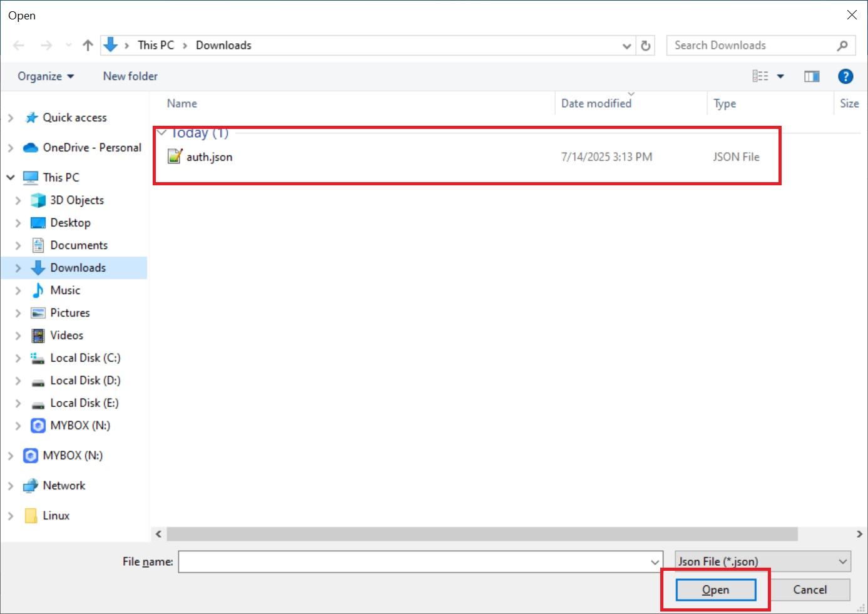Toggle the preview pane icon
Image resolution: width=868 pixels, height=614 pixels.
coord(812,76)
